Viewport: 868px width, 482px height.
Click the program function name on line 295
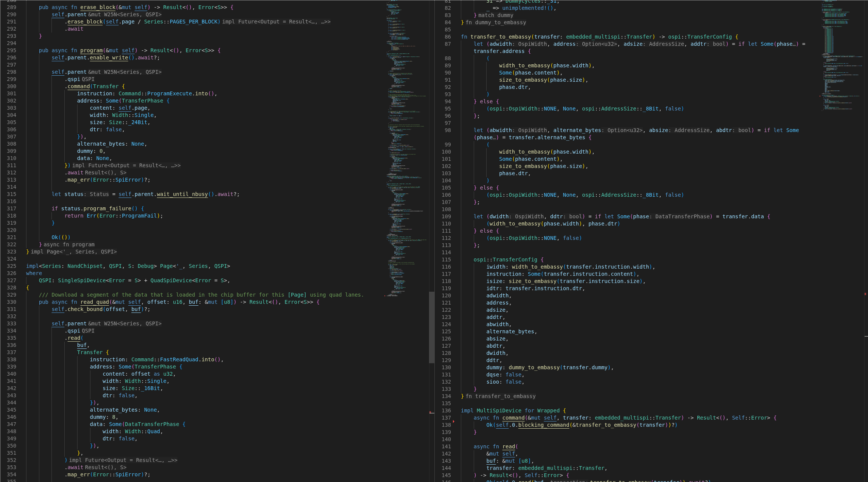[91, 50]
